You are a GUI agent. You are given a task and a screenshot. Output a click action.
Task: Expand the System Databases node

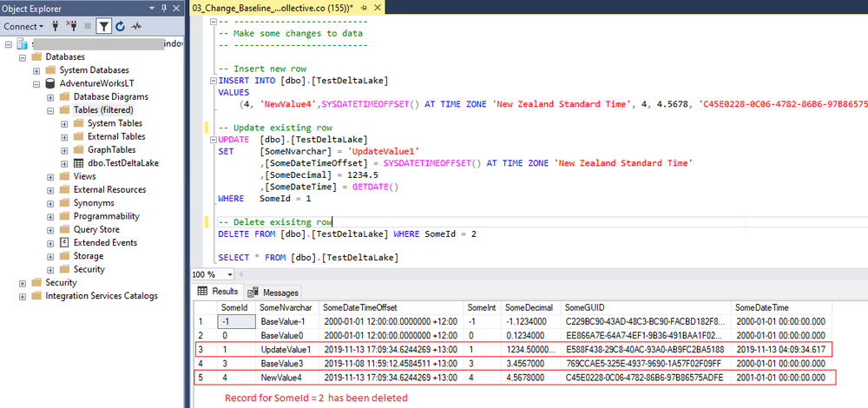[36, 70]
